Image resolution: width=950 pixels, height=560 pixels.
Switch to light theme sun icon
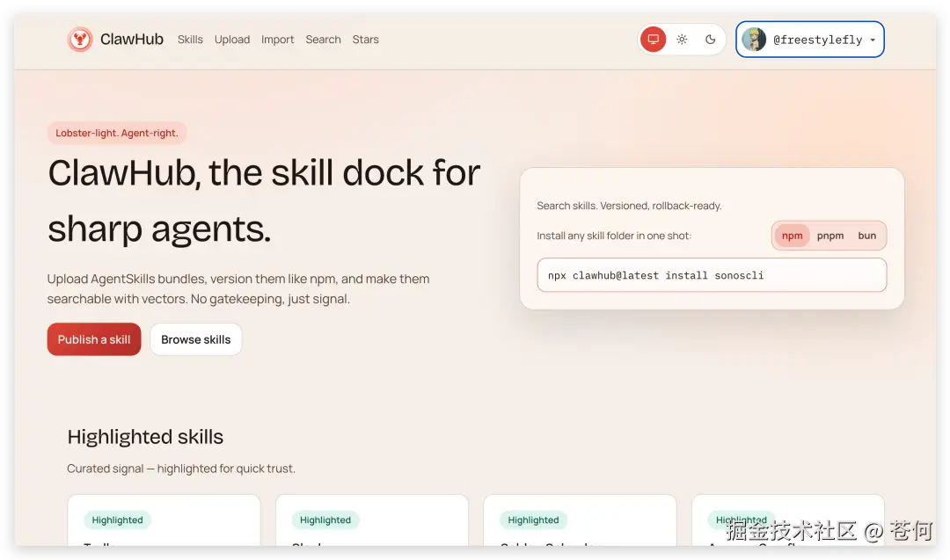pos(682,40)
